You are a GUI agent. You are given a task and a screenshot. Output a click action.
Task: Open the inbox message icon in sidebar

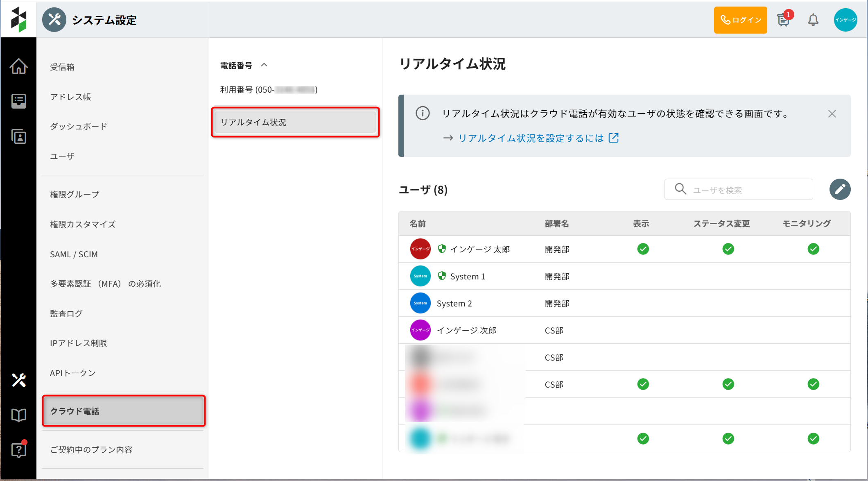(x=19, y=101)
